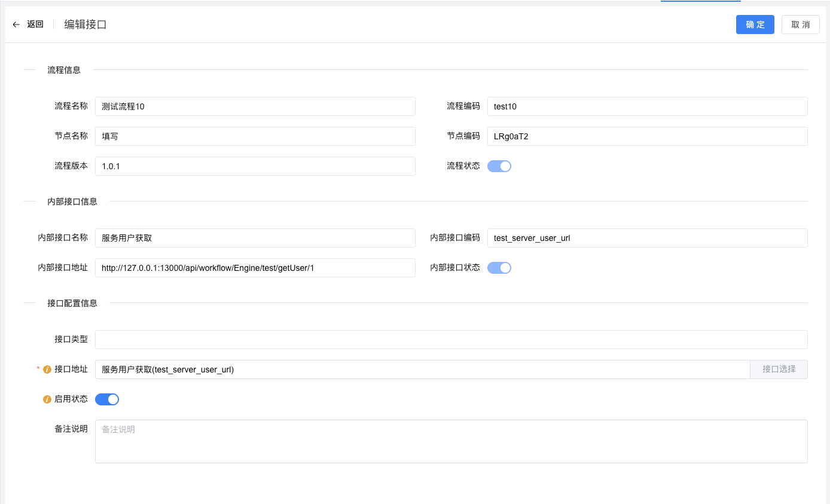Click the back arrow icon

click(16, 25)
